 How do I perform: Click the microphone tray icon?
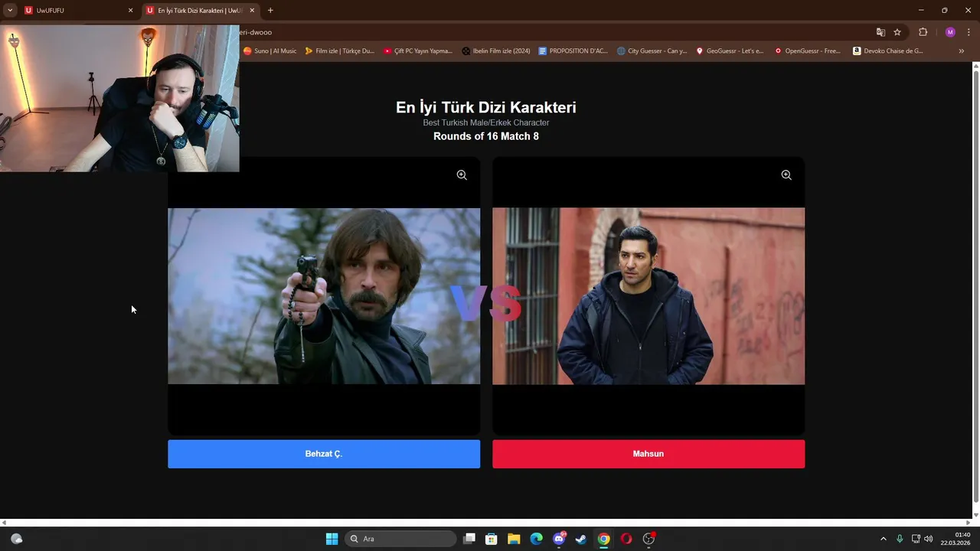(x=900, y=539)
